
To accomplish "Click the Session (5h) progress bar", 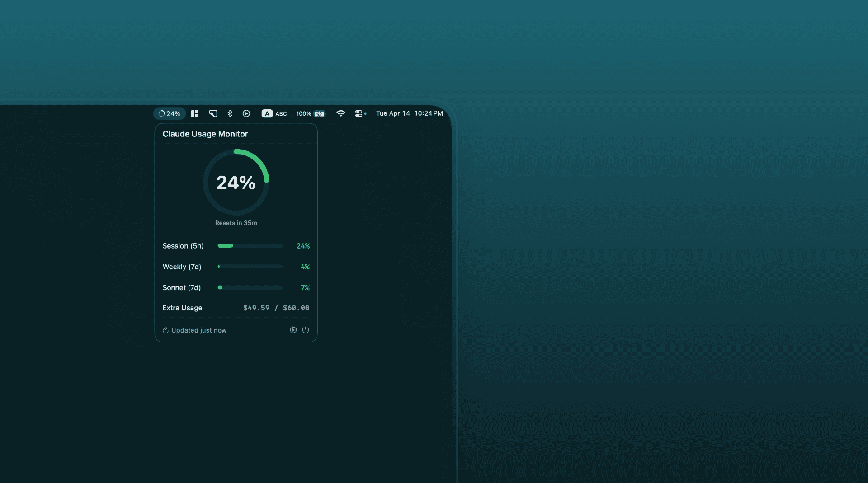I will (250, 245).
